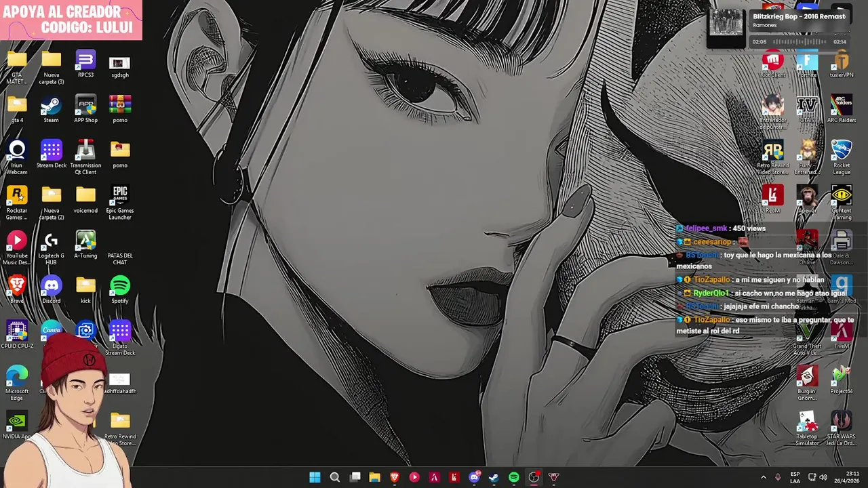Viewport: 868px width, 488px height.
Task: Open the FiveM desktop shortcut
Action: coord(842,336)
